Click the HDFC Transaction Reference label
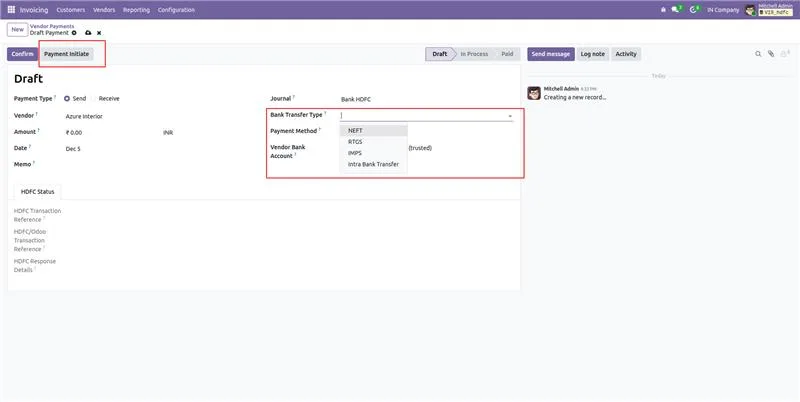 tap(37, 215)
